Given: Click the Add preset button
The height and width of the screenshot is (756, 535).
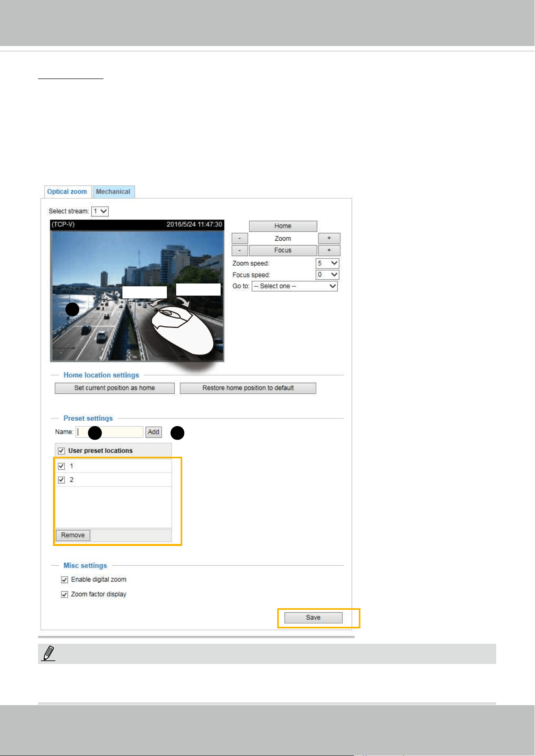Looking at the screenshot, I should coord(154,432).
